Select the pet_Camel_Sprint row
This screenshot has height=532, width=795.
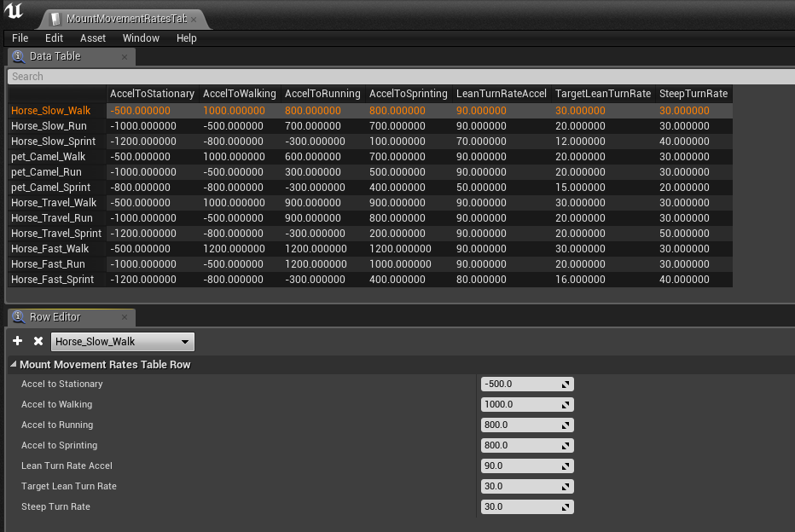point(53,188)
